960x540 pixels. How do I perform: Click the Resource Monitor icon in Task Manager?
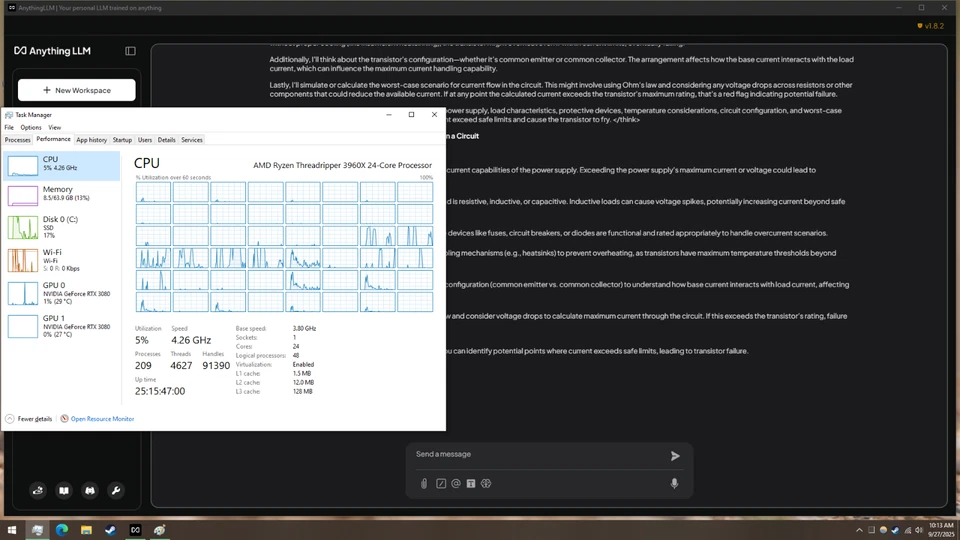(64, 419)
